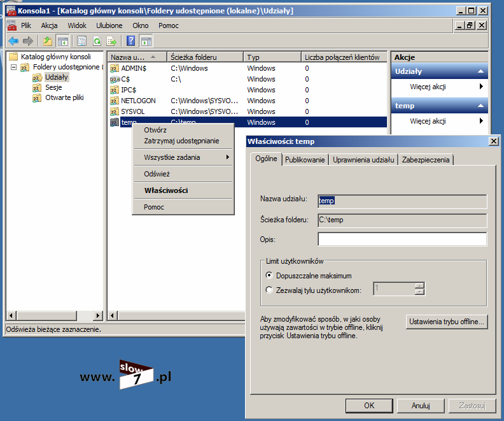The width and height of the screenshot is (504, 421).
Task: Select the Dopuszczalne maksimum radio button
Action: [x=269, y=276]
